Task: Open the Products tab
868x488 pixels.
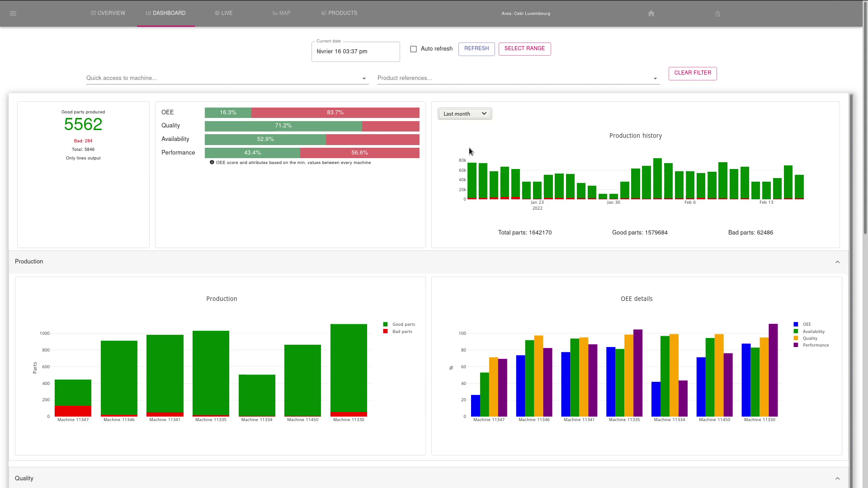Action: (x=339, y=13)
